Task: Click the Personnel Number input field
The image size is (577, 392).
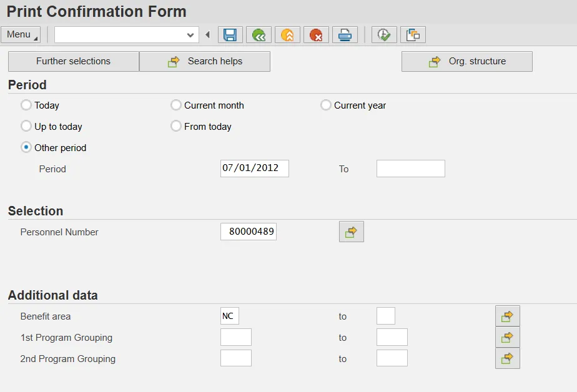Action: (x=249, y=232)
